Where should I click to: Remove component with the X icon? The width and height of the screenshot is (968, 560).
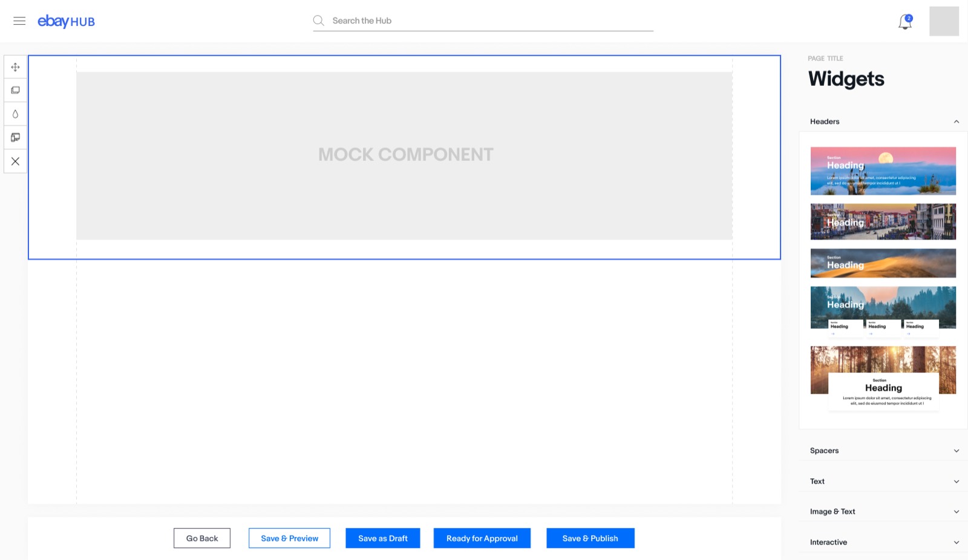pyautogui.click(x=16, y=161)
